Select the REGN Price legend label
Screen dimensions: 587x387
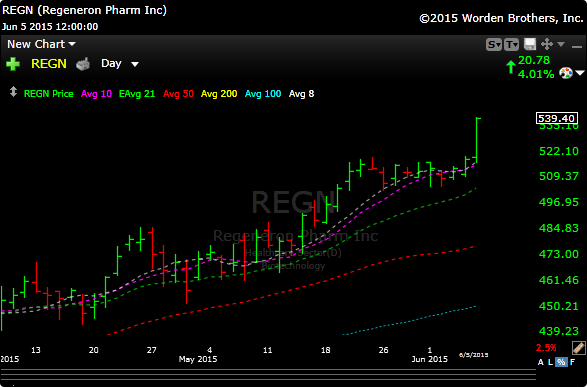tap(49, 94)
